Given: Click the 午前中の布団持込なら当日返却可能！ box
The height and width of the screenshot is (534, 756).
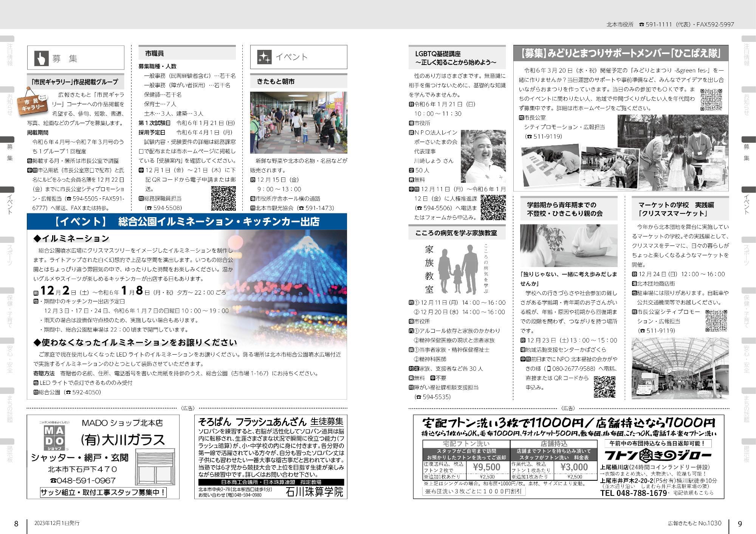Looking at the screenshot, I should point(658,443).
